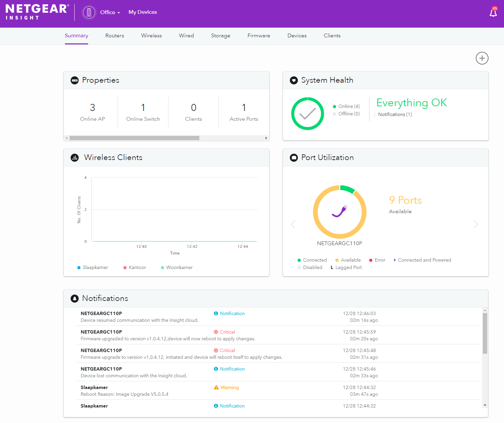Click the Online (4) status label
Screen dimensions: 504x423
coord(349,107)
